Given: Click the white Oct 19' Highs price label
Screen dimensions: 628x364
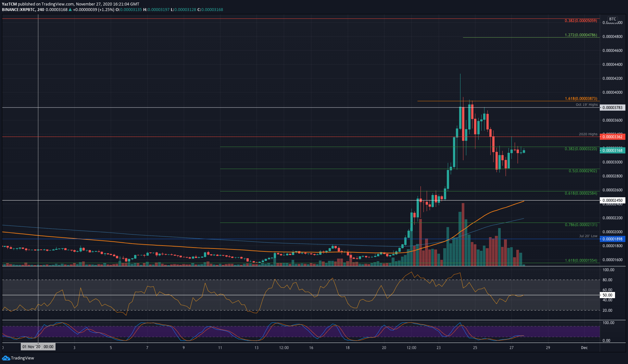Looking at the screenshot, I should click(612, 108).
